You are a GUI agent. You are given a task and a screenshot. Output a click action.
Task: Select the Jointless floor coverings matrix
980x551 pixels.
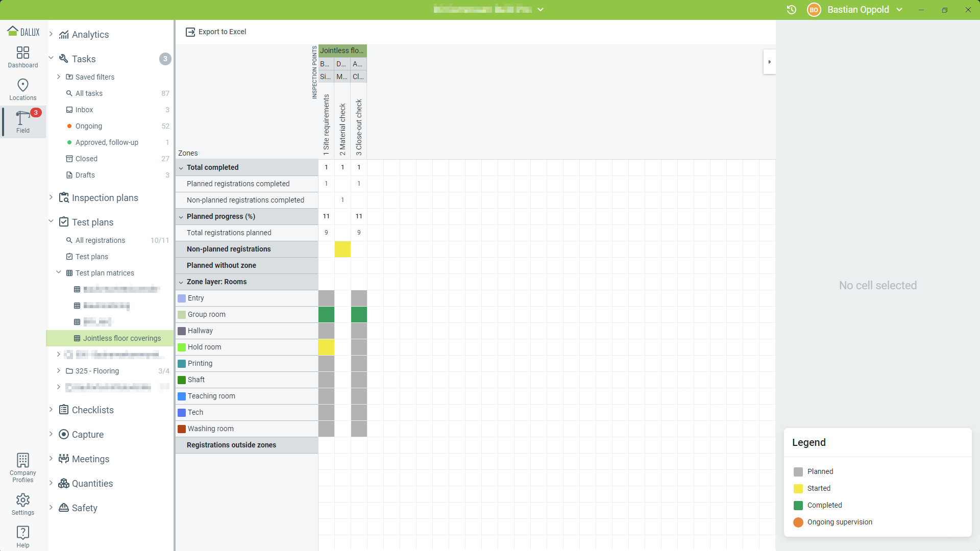pyautogui.click(x=121, y=338)
